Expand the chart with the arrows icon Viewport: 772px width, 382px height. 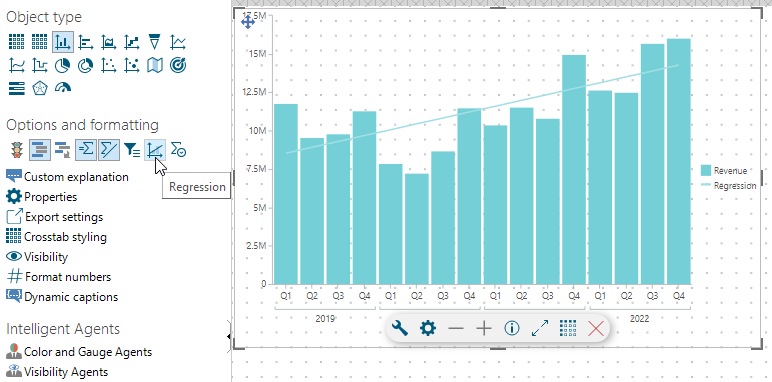(540, 328)
